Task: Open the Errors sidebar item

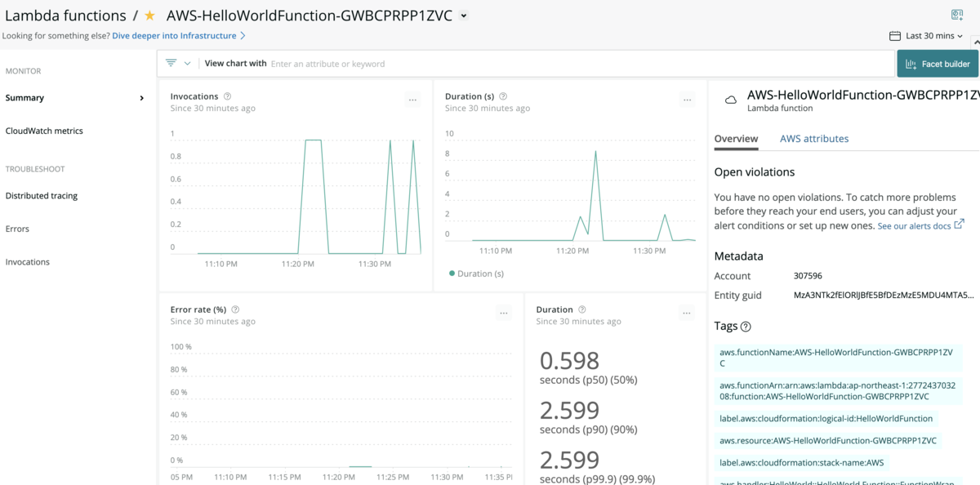Action: coord(17,229)
